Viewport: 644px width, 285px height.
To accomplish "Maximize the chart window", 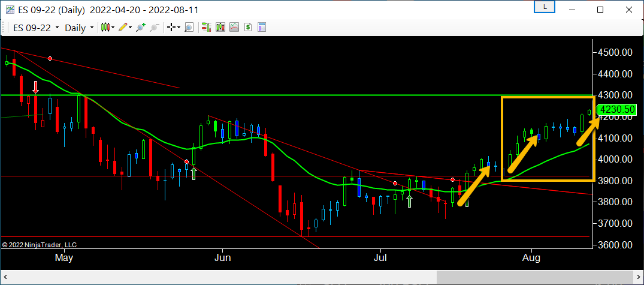I will click(600, 10).
